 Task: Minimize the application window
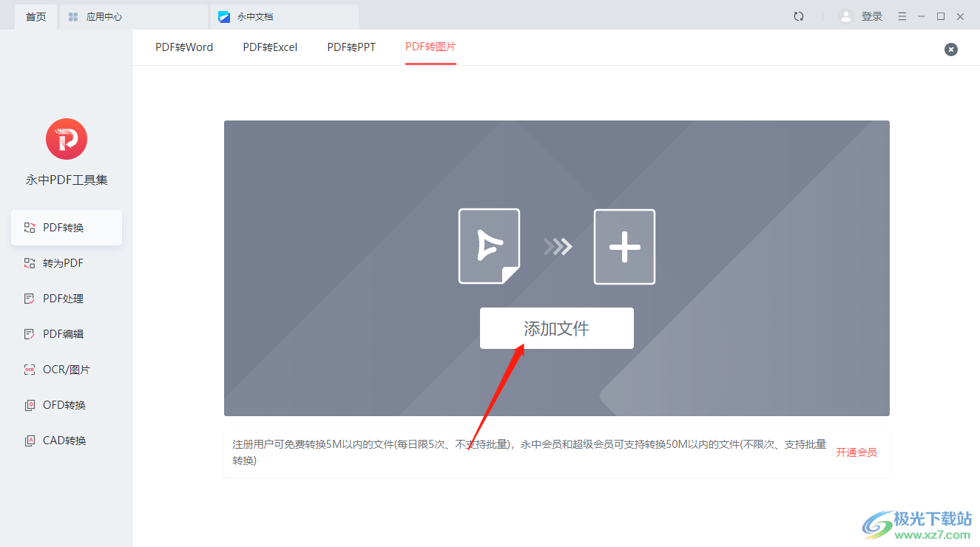[x=922, y=16]
